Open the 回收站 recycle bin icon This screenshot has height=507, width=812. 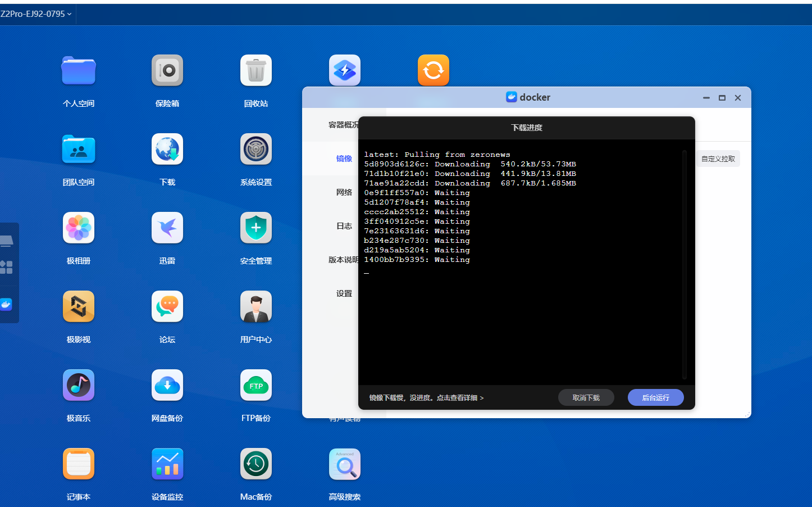point(256,70)
